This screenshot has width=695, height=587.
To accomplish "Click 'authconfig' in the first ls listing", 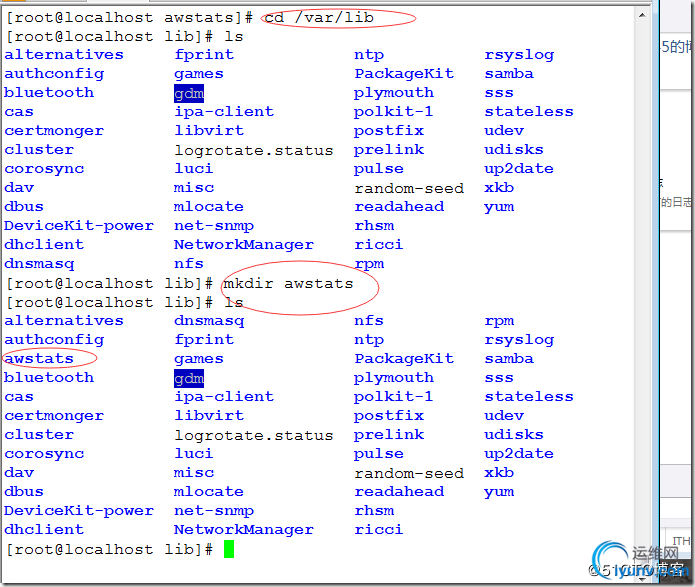I will [54, 74].
